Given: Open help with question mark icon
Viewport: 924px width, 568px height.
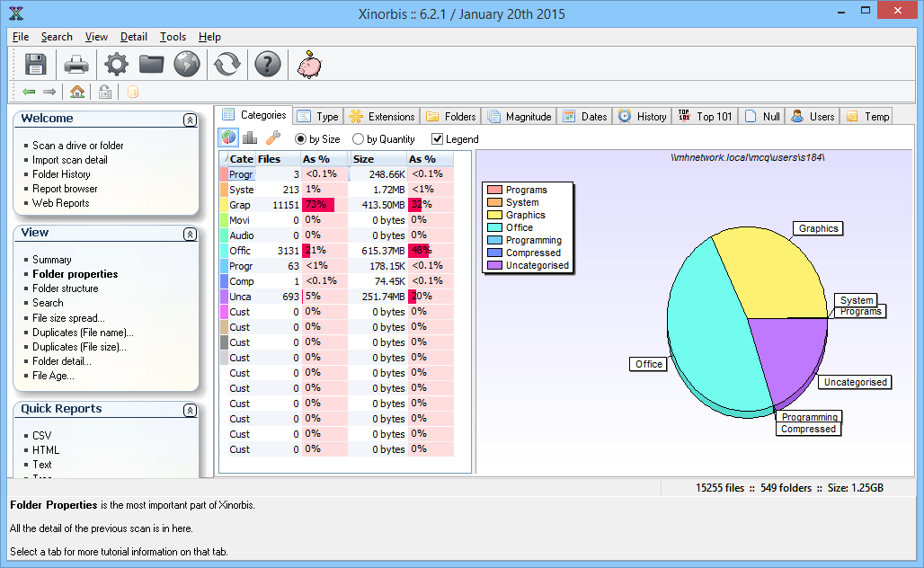Looking at the screenshot, I should [268, 64].
